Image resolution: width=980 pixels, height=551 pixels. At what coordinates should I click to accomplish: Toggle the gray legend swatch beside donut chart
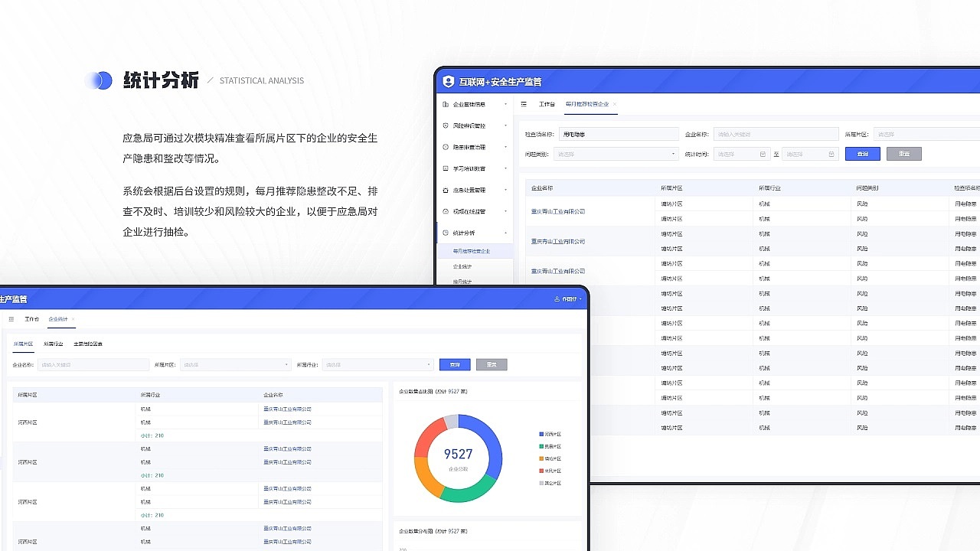[x=541, y=483]
